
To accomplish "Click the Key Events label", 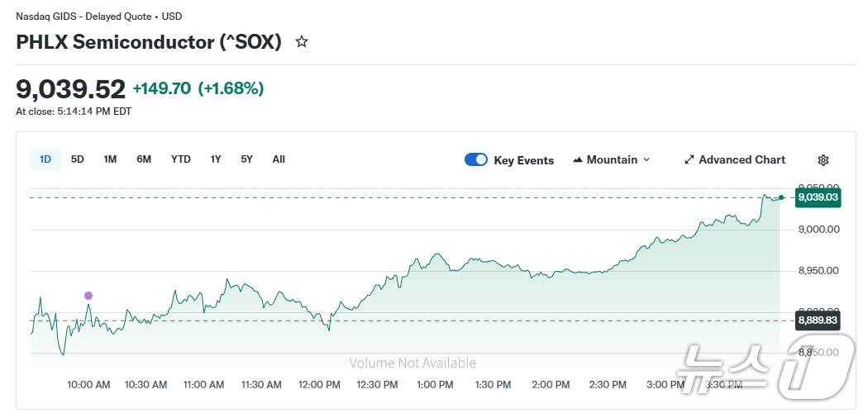I will (x=523, y=160).
